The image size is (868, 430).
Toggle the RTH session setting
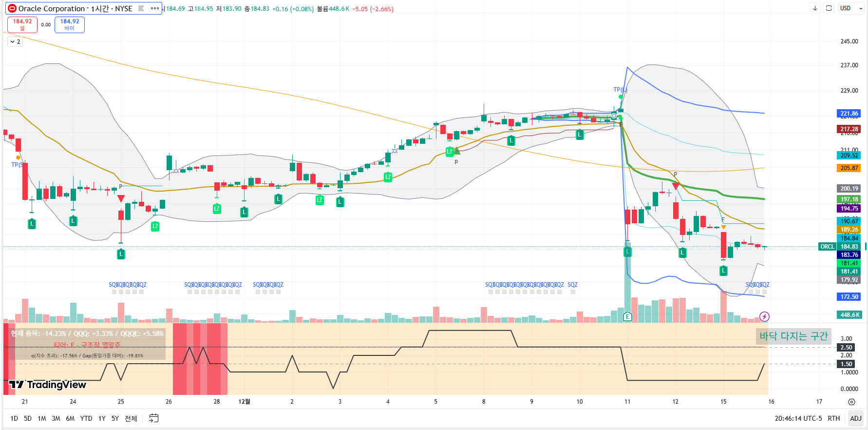point(833,418)
